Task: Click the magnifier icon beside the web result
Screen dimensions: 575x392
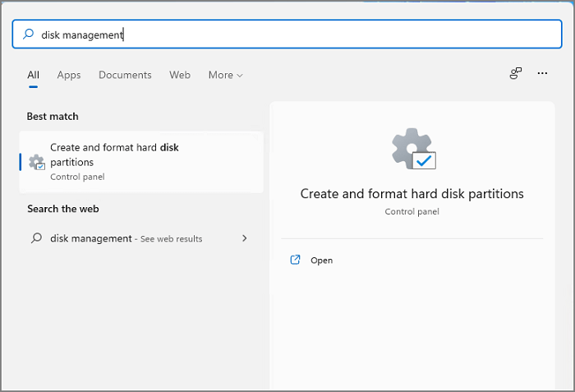Action: [x=36, y=238]
